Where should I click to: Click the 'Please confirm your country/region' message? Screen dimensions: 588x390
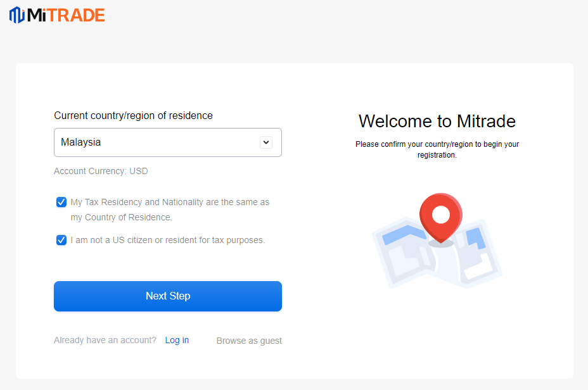437,149
